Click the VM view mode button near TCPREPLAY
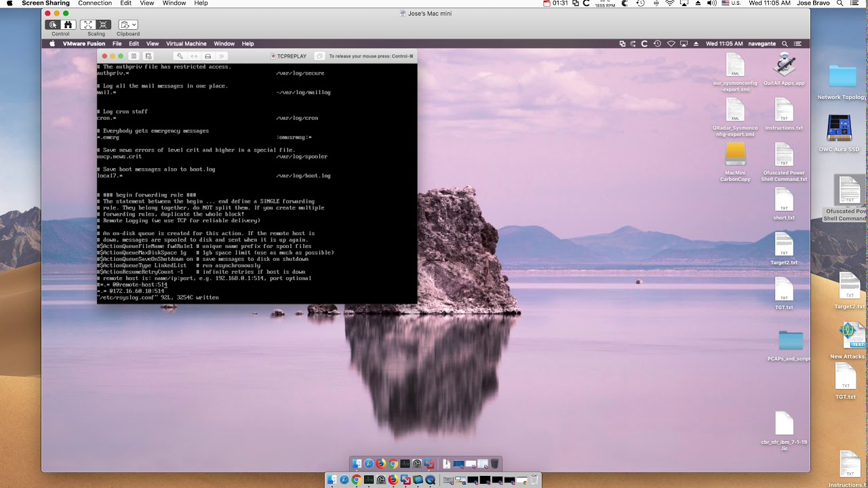This screenshot has height=488, width=868. pyautogui.click(x=319, y=56)
